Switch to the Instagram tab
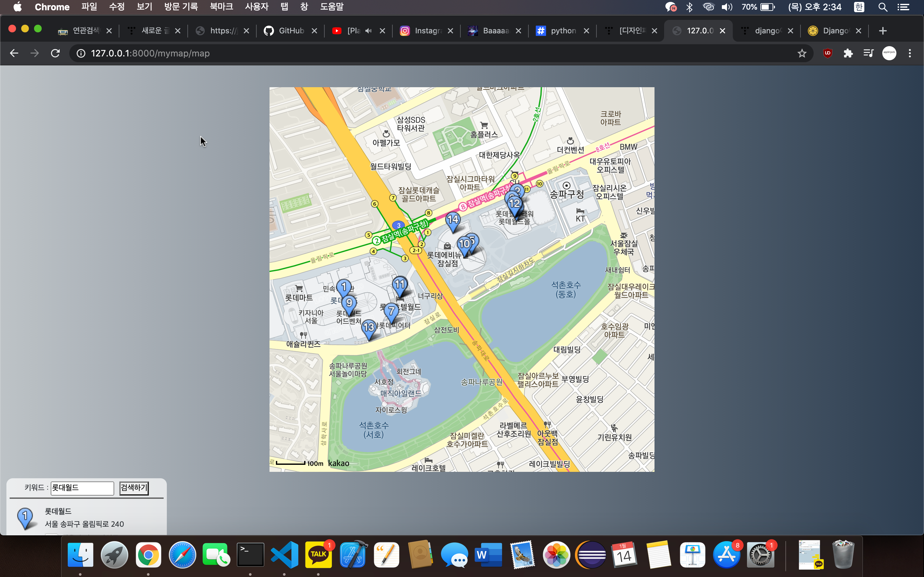Screen dimensions: 924x577 pos(427,31)
